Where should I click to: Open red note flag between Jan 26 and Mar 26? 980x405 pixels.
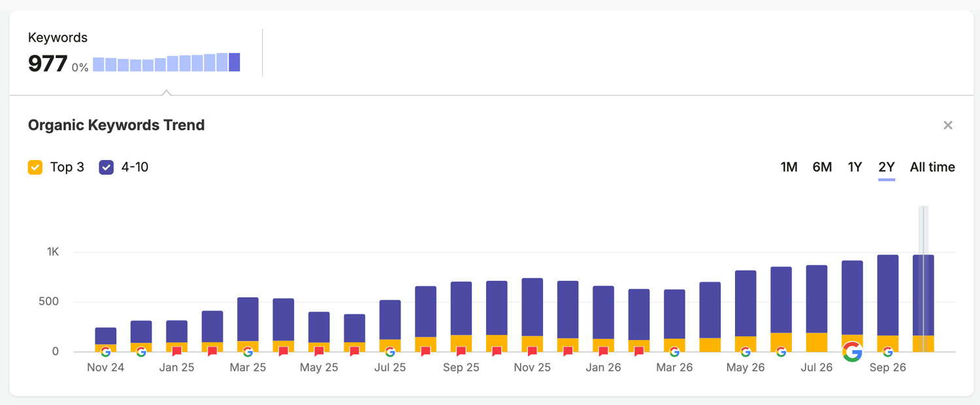638,351
